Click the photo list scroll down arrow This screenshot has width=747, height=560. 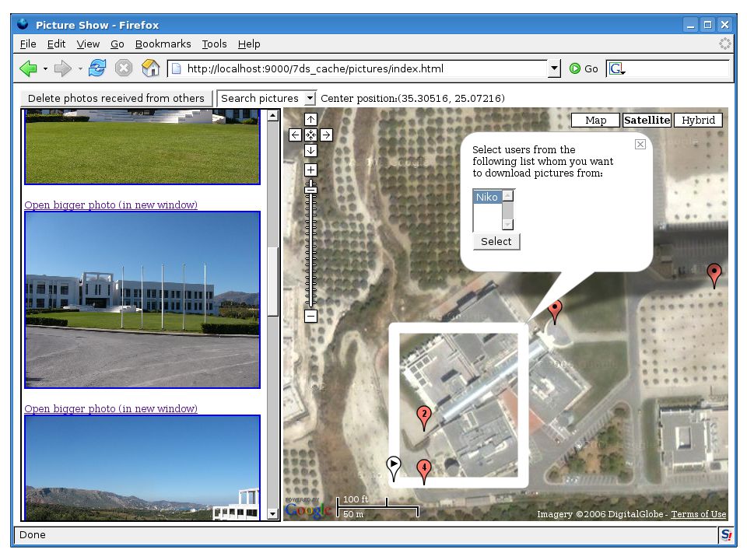273,514
